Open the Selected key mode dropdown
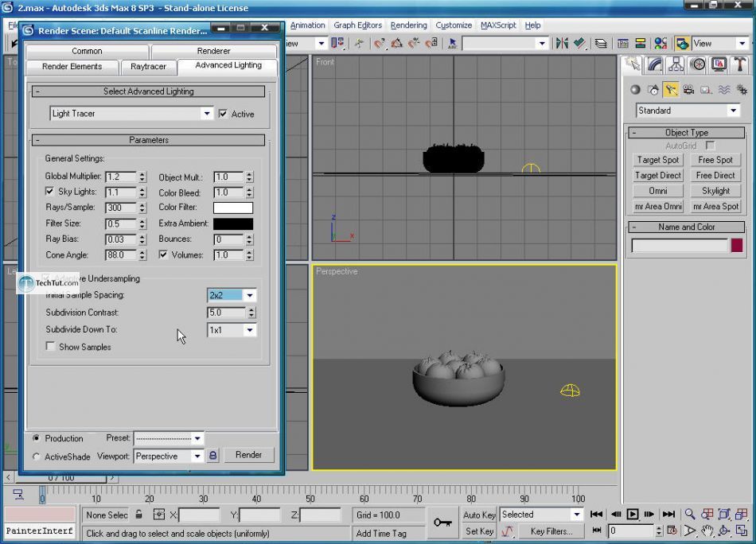Image resolution: width=756 pixels, height=544 pixels. [x=577, y=514]
